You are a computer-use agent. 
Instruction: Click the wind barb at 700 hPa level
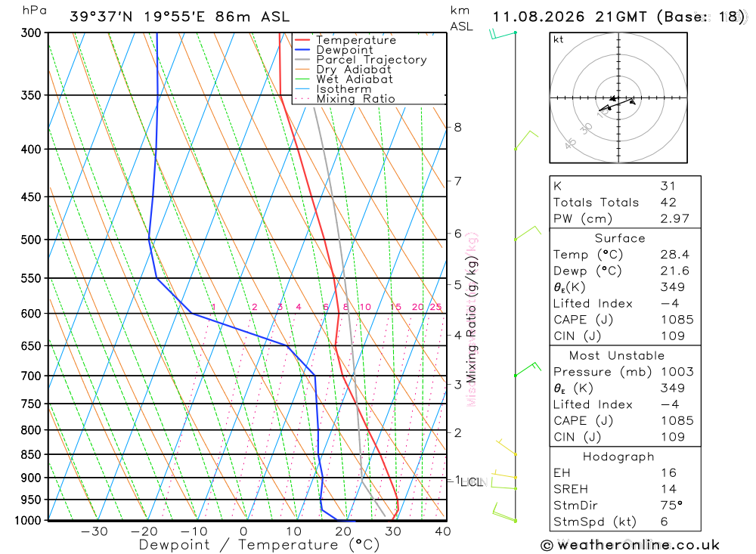528,370
